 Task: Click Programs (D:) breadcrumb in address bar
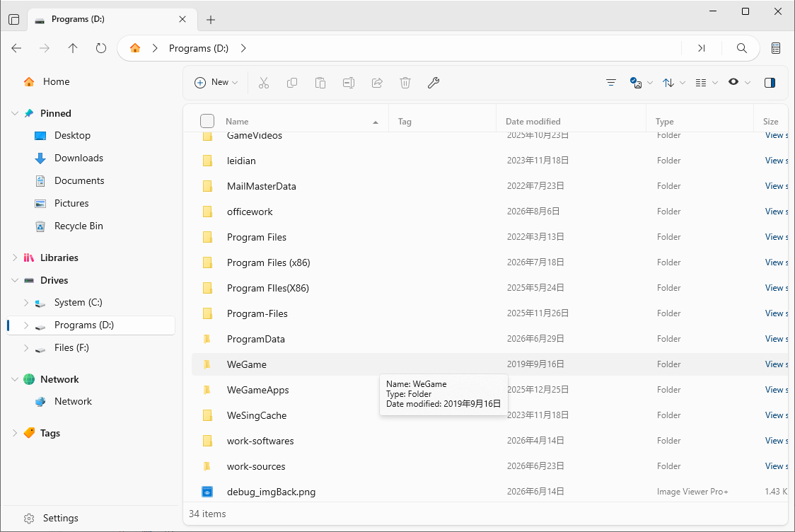[199, 48]
